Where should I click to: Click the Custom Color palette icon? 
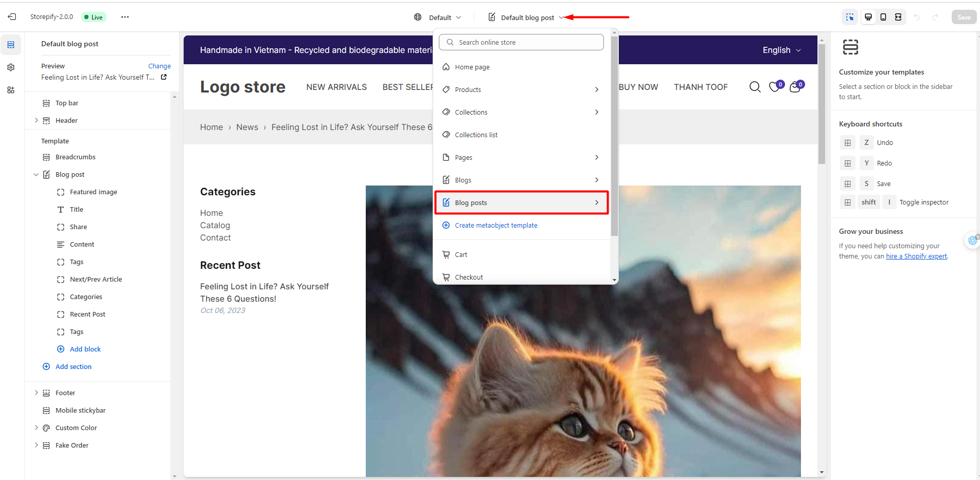[46, 428]
